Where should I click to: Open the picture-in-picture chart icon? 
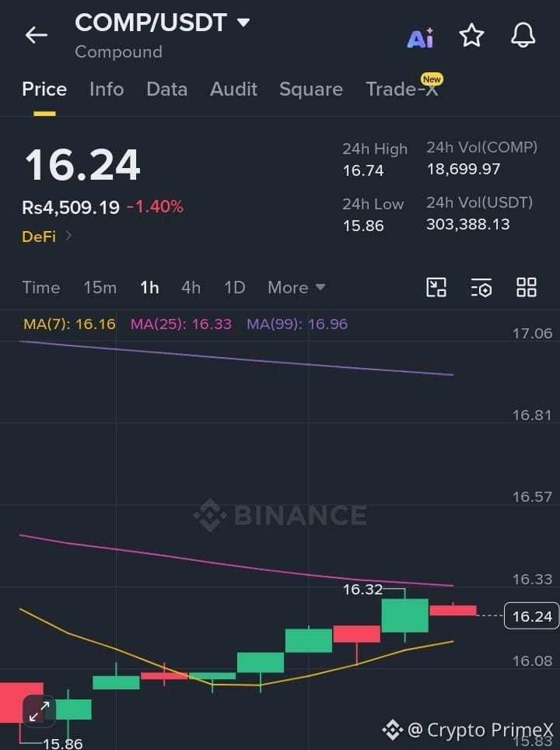pos(436,287)
